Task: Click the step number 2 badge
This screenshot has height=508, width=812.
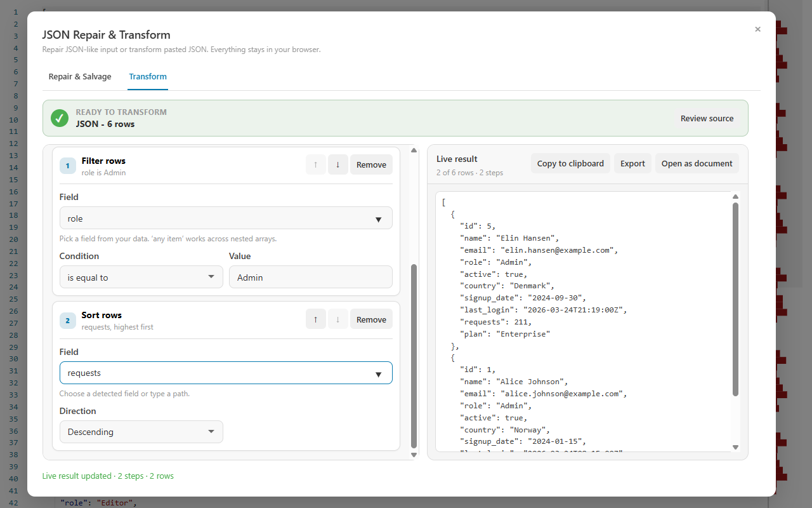Action: (x=68, y=321)
